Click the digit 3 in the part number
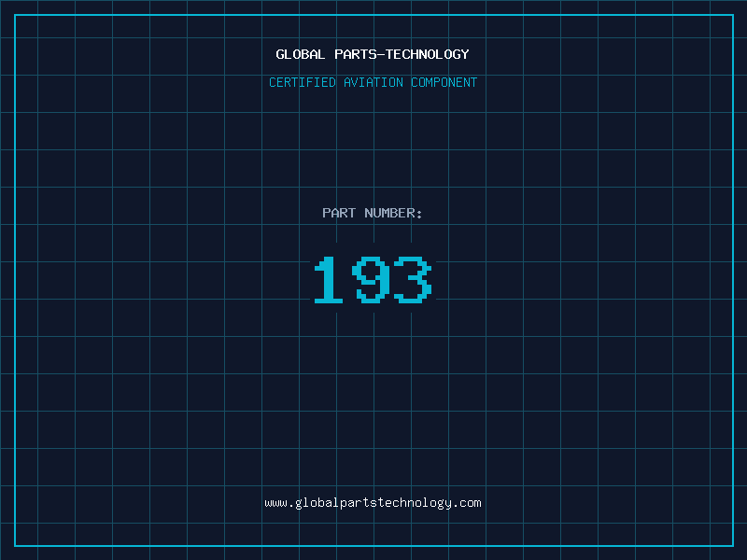747x560 pixels. tap(412, 280)
